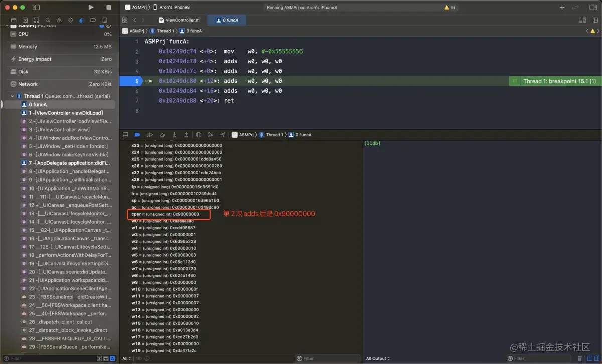Clear console with trash icon
Image resolution: width=602 pixels, height=364 pixels.
(580, 358)
